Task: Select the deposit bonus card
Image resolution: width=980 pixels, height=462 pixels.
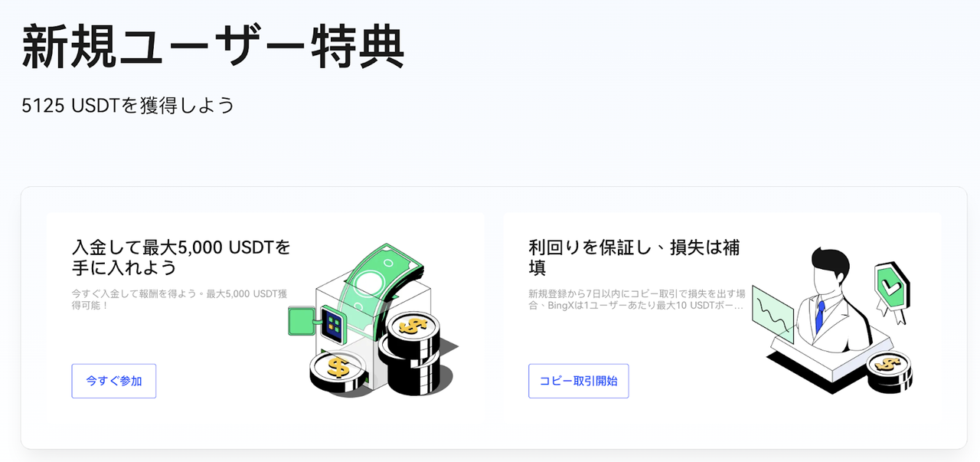Action: pyautogui.click(x=265, y=316)
